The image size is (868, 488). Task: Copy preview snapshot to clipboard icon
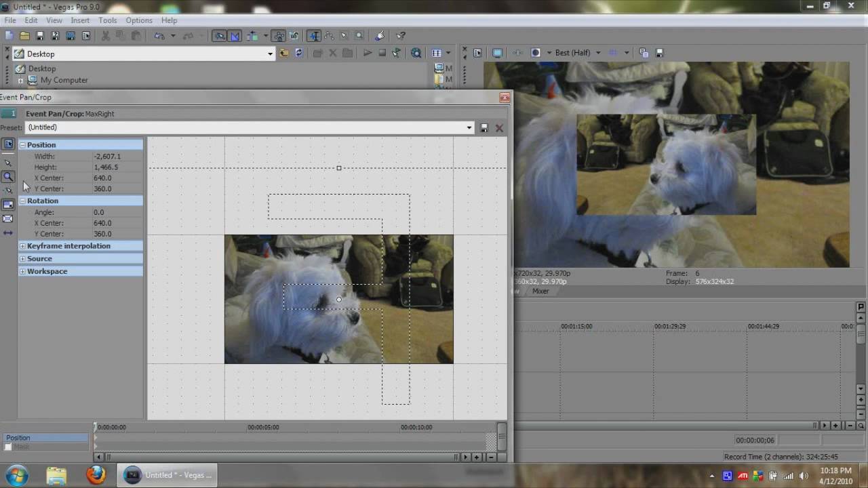[644, 53]
